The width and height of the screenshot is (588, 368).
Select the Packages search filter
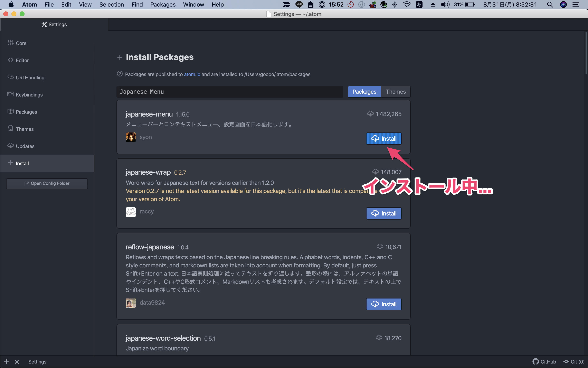pos(364,92)
